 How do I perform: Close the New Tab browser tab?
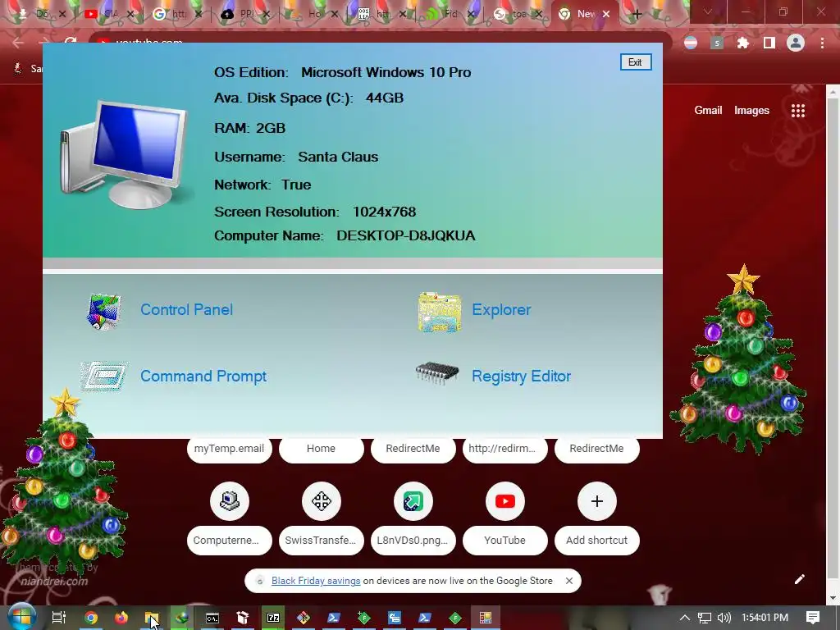606,15
